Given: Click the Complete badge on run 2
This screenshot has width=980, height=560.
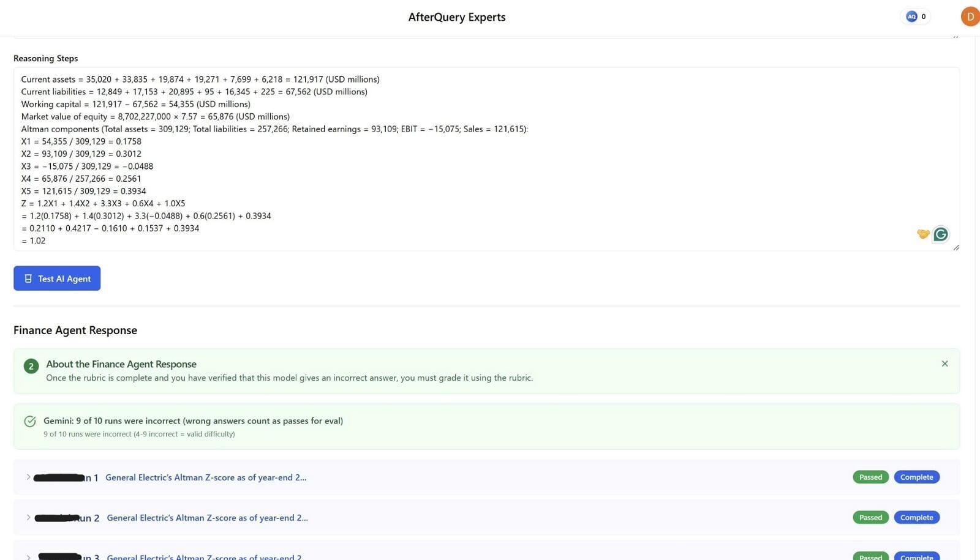Looking at the screenshot, I should (x=916, y=518).
